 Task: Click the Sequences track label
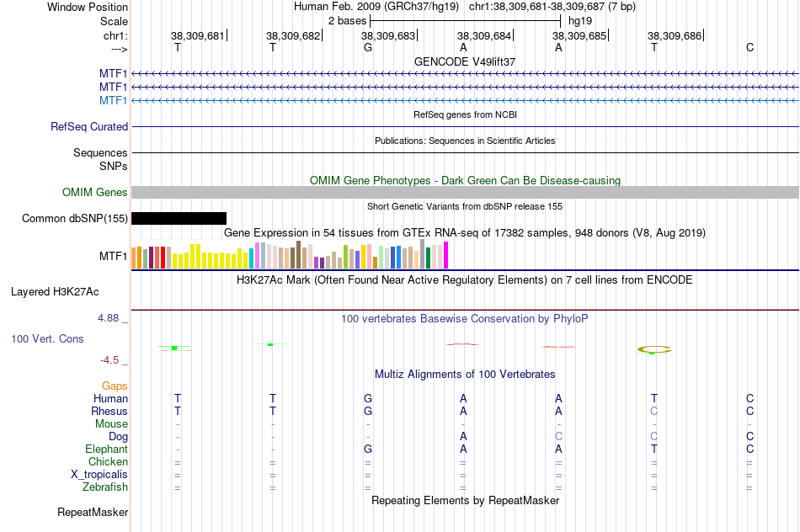click(100, 152)
